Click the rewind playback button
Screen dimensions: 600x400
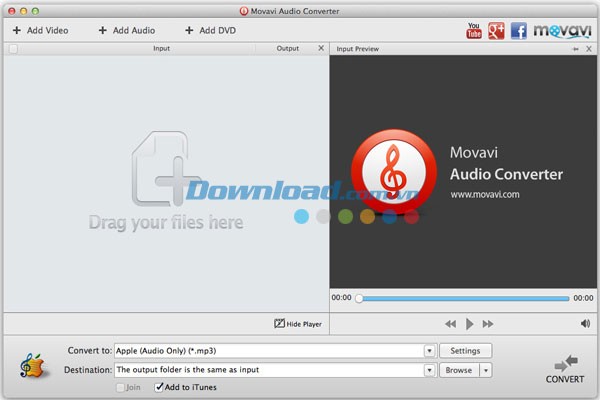coord(450,324)
